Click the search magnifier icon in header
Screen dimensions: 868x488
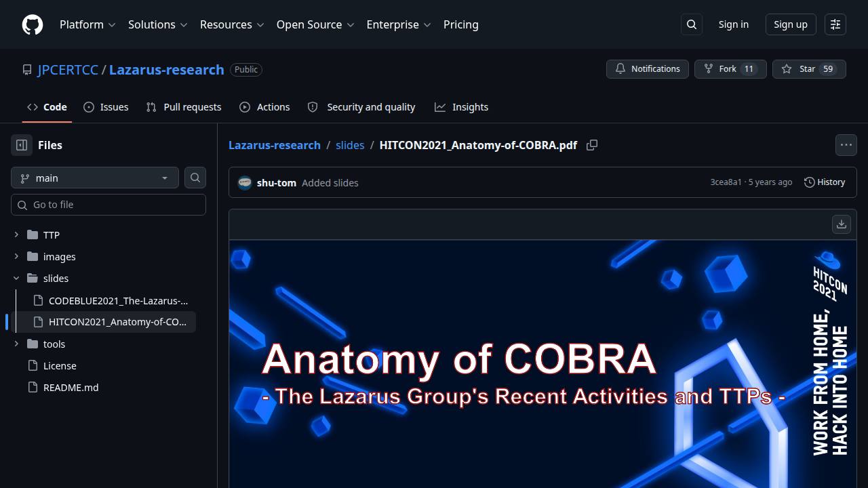click(x=692, y=24)
